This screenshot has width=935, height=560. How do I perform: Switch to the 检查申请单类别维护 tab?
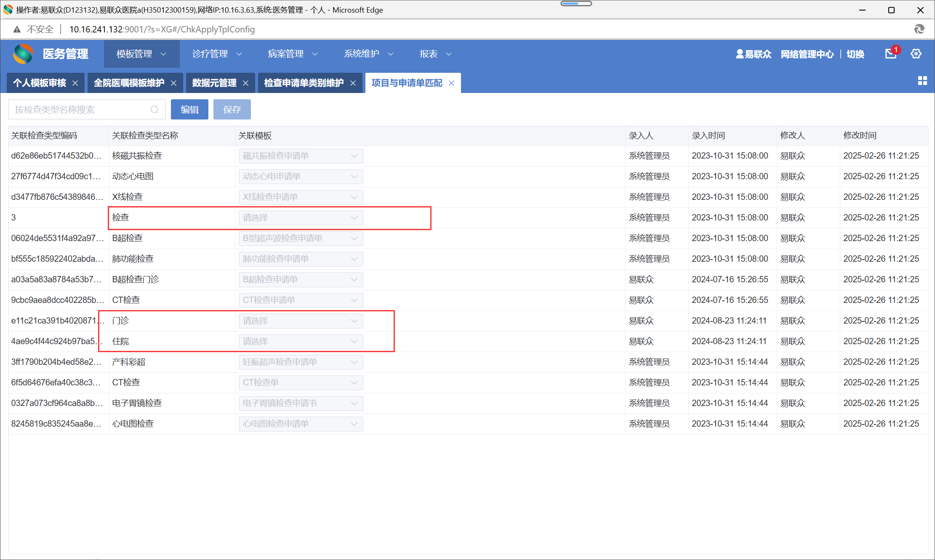[x=304, y=83]
